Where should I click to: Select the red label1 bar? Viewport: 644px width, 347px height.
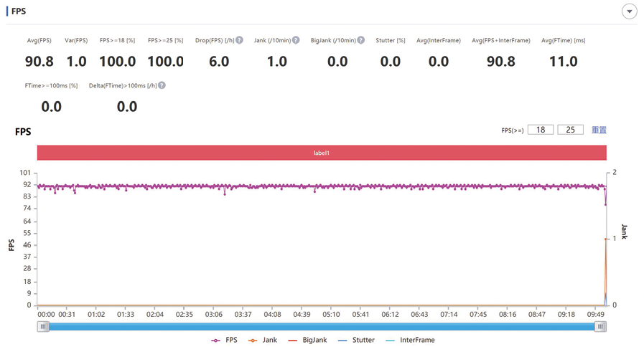click(x=322, y=153)
